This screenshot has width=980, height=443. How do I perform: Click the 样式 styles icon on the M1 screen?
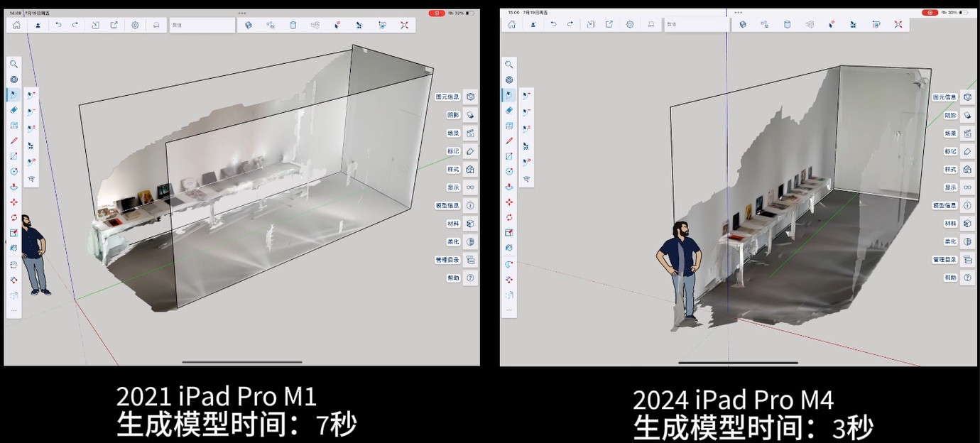point(470,169)
